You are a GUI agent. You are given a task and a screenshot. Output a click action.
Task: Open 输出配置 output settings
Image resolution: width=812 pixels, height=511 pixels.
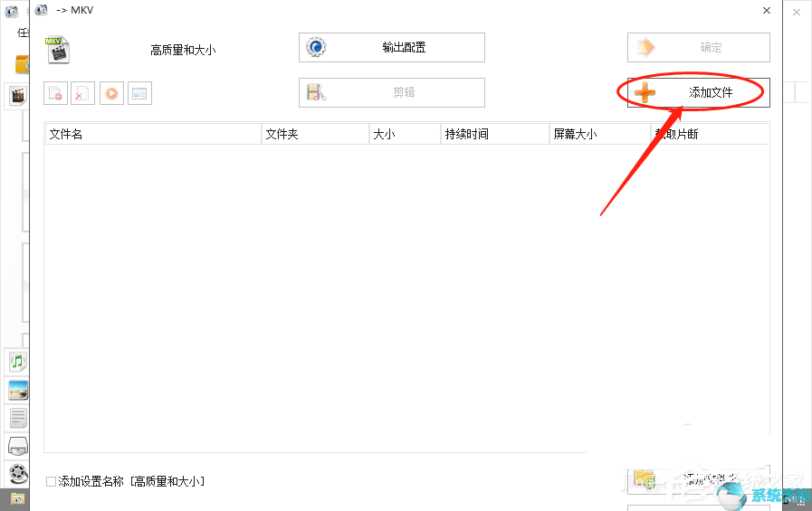391,48
